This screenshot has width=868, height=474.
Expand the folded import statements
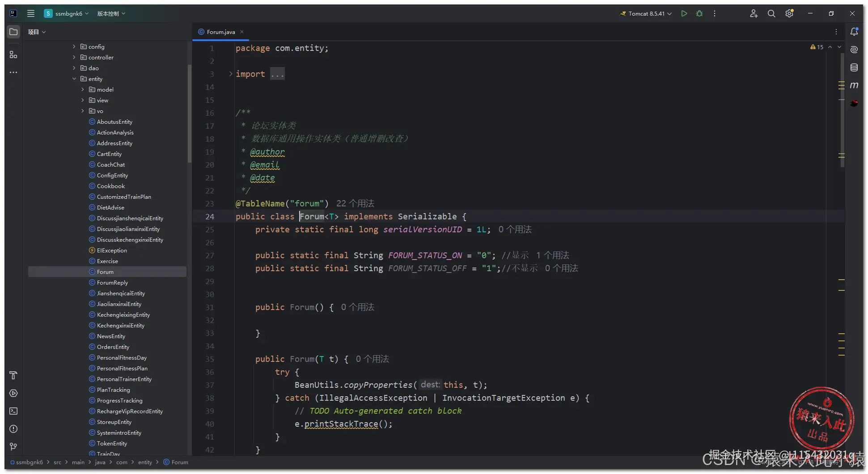[231, 74]
